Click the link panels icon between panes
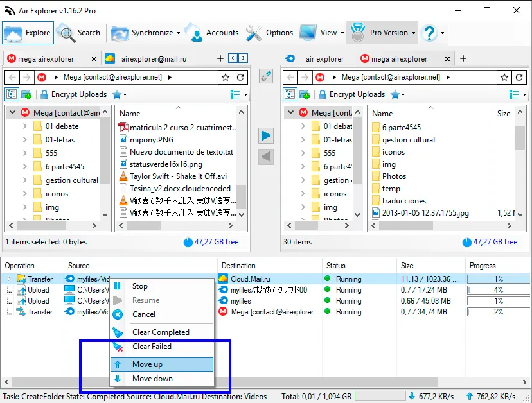This screenshot has height=403, width=532. coord(265,76)
